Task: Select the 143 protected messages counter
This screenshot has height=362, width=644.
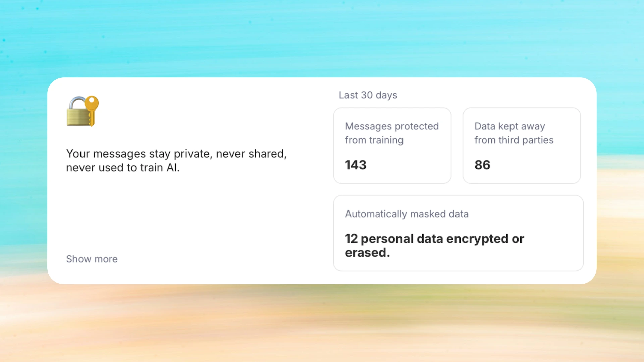Action: pos(356,165)
